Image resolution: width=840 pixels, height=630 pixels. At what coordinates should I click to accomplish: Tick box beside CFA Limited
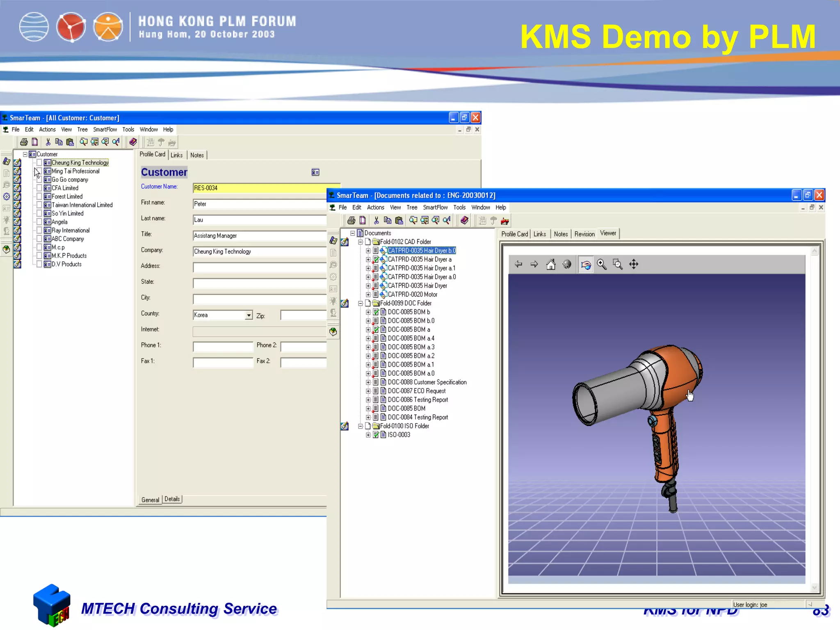coord(39,188)
